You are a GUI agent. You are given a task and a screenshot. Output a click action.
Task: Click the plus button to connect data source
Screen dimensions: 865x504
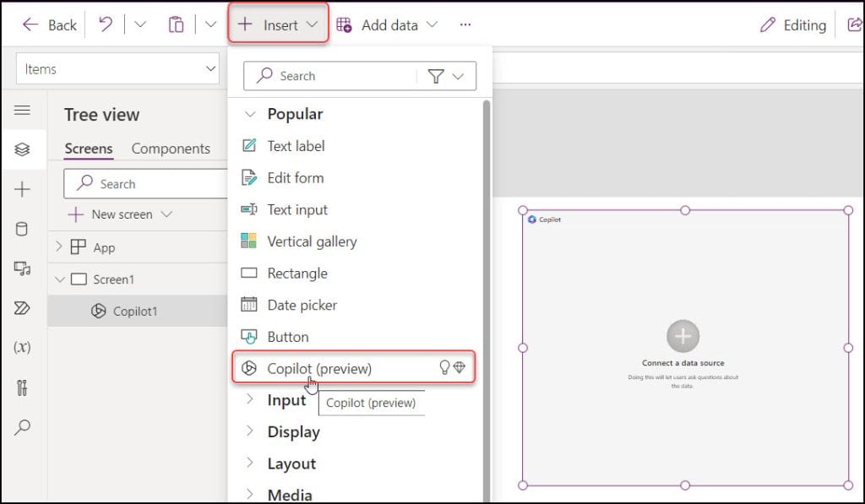[x=683, y=336]
